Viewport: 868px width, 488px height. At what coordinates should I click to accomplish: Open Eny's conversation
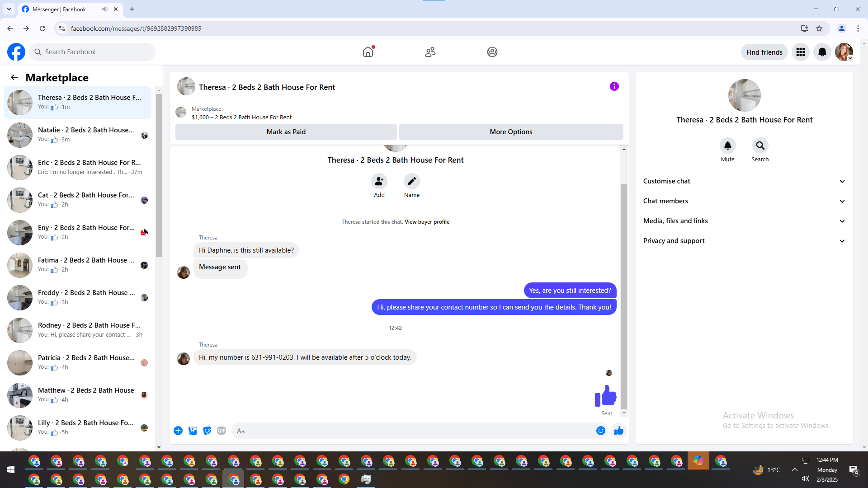point(78,232)
